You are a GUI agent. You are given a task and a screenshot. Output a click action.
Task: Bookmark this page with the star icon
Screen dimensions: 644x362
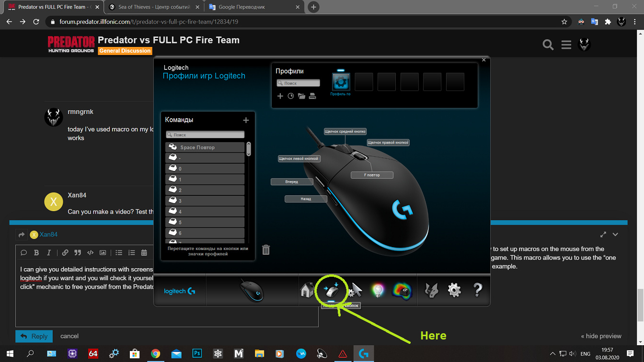coord(564,22)
